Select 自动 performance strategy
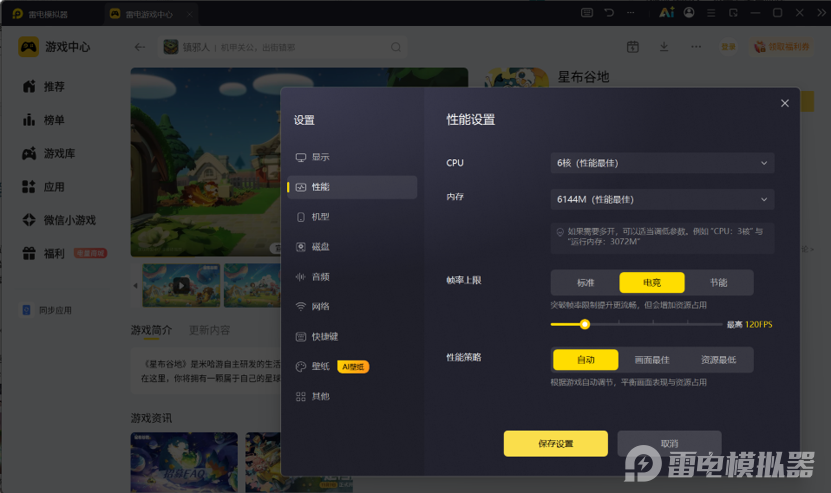 586,359
